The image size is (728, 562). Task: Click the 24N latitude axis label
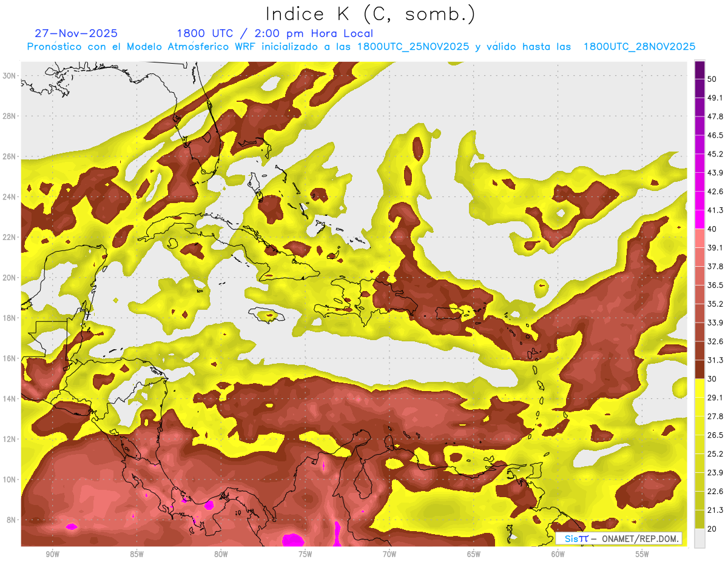click(x=9, y=197)
